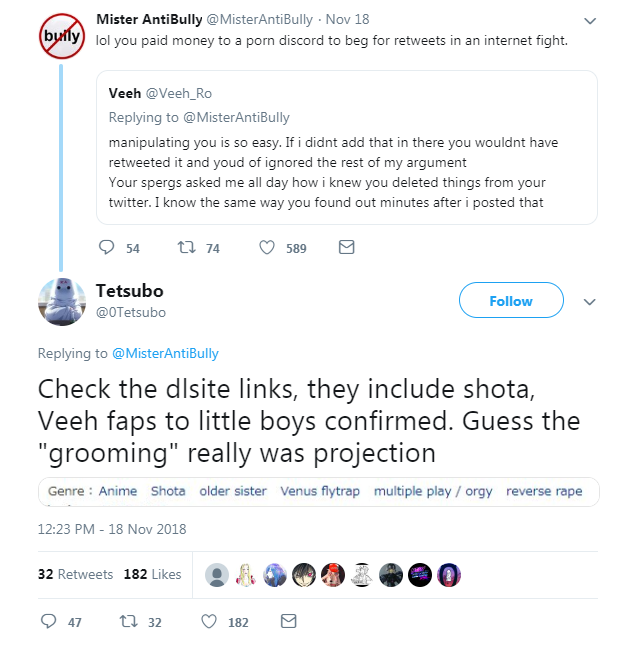Open the 12:23 PM timestamp link
Screen dimensions: 635x657
(112, 529)
